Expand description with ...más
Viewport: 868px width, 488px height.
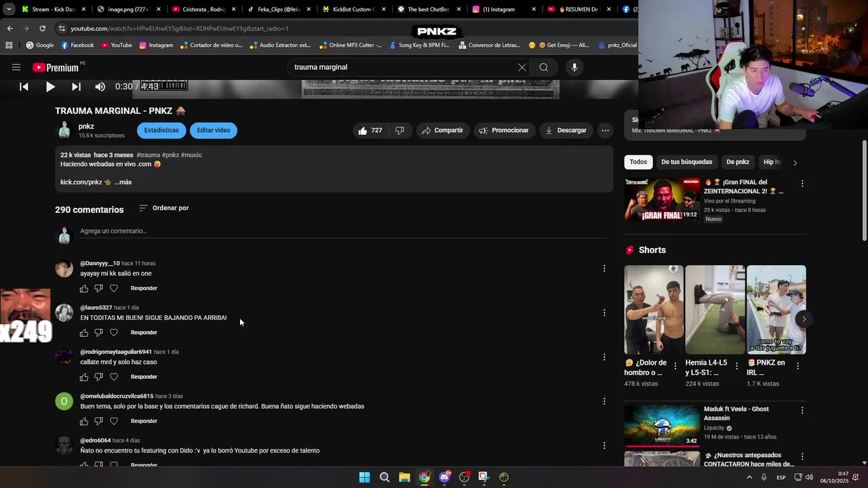pyautogui.click(x=123, y=182)
